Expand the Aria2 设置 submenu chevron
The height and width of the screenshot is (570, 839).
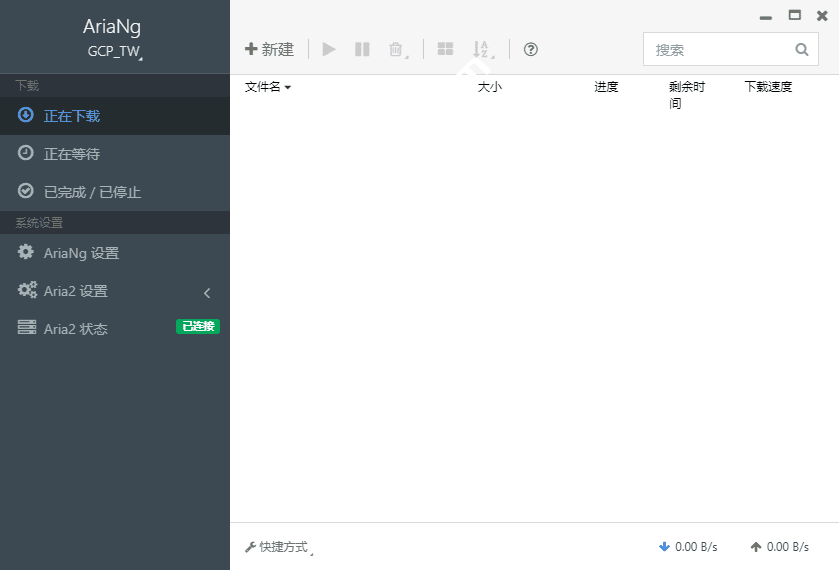[207, 292]
